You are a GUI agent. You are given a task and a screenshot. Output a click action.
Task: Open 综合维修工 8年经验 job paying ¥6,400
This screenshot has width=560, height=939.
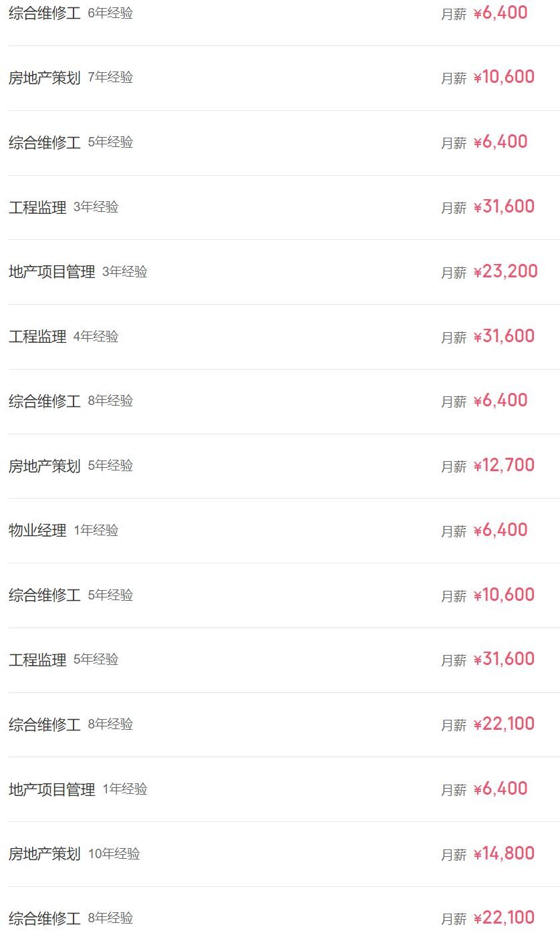tap(44, 402)
